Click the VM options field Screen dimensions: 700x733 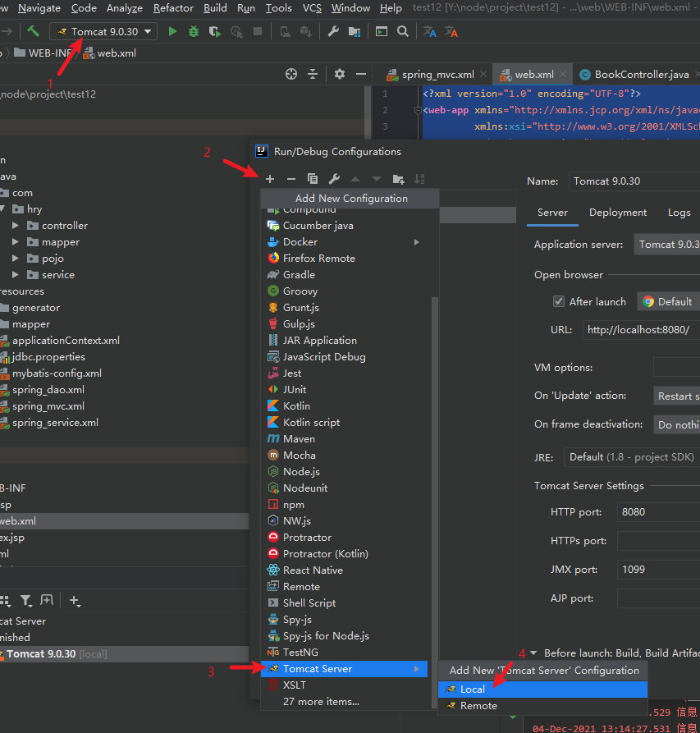(x=676, y=368)
